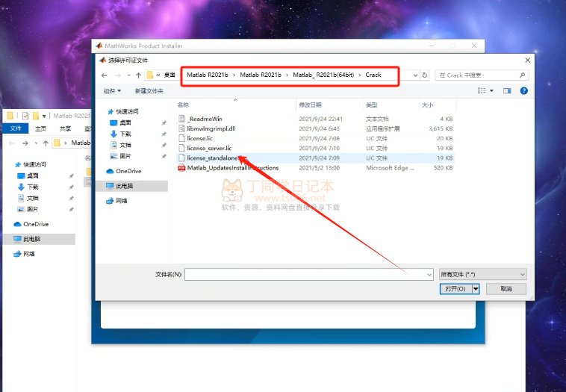Open 主页 tab in background Explorer window

pos(40,128)
